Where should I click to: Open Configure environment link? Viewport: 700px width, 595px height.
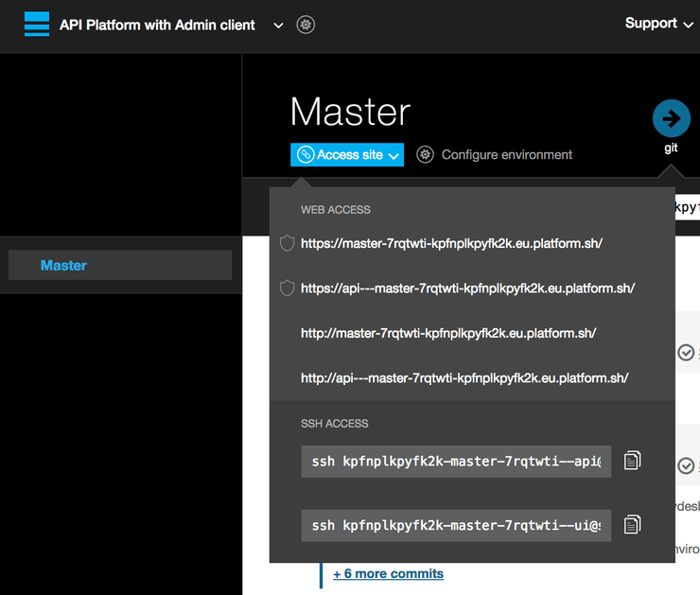(507, 155)
